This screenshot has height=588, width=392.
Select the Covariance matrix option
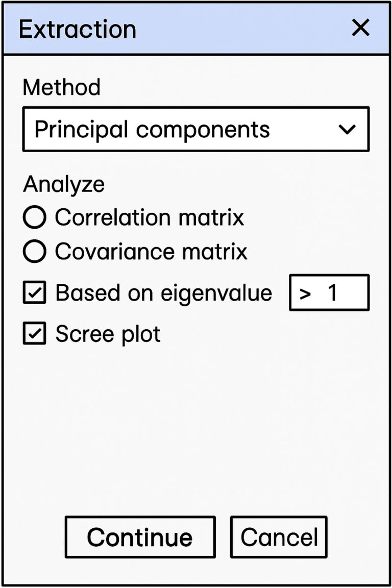(x=34, y=251)
